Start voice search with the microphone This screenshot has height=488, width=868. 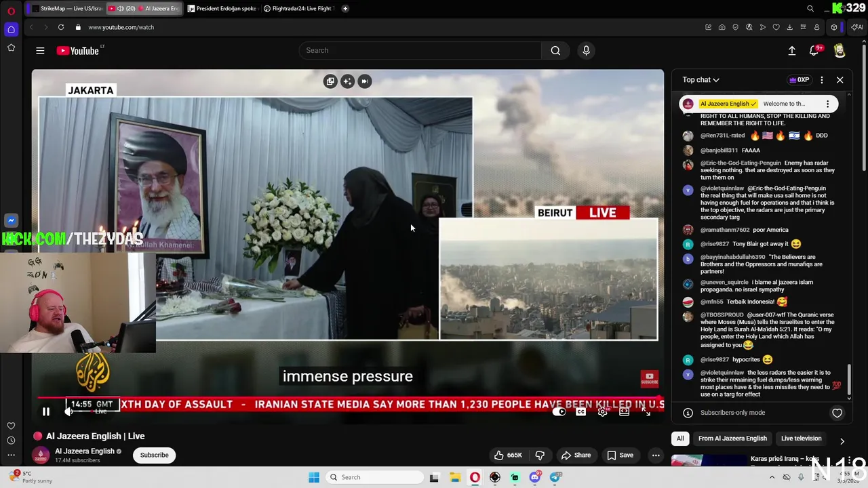click(587, 50)
